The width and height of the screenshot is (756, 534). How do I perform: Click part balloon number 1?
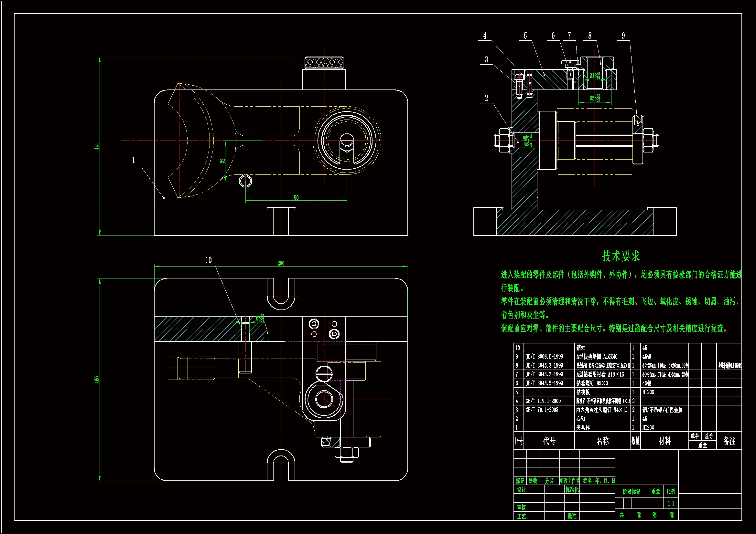pos(133,160)
